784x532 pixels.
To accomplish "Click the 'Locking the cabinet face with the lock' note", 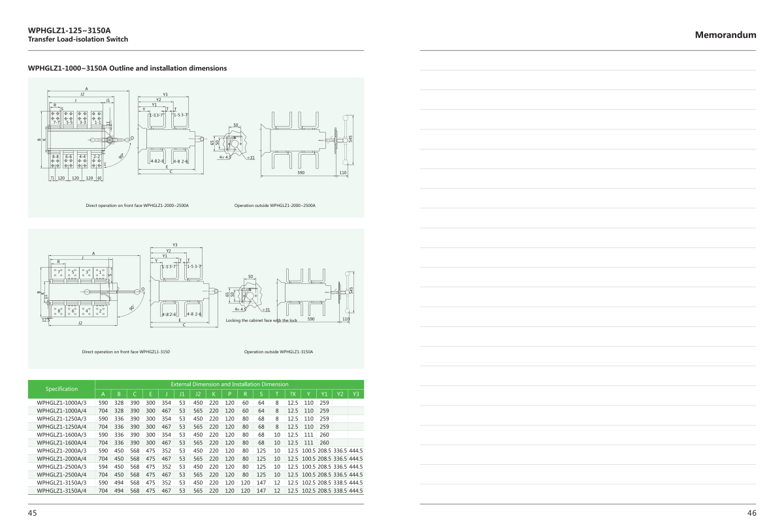I will coord(261,321).
